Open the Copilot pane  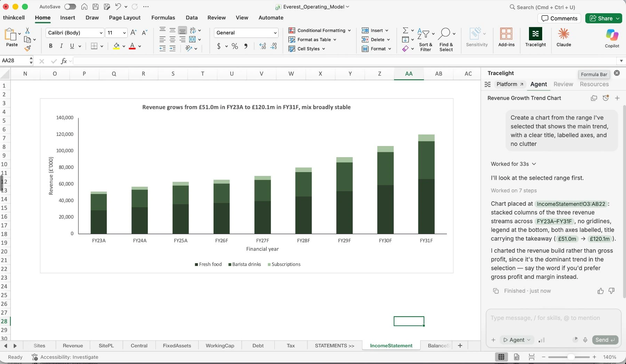click(x=612, y=38)
